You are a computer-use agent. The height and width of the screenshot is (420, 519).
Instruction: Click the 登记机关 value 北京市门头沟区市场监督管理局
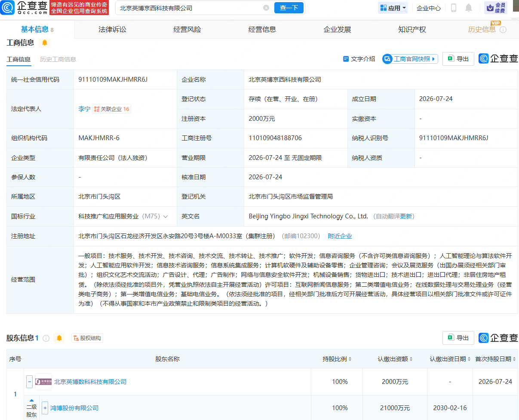tap(291, 197)
